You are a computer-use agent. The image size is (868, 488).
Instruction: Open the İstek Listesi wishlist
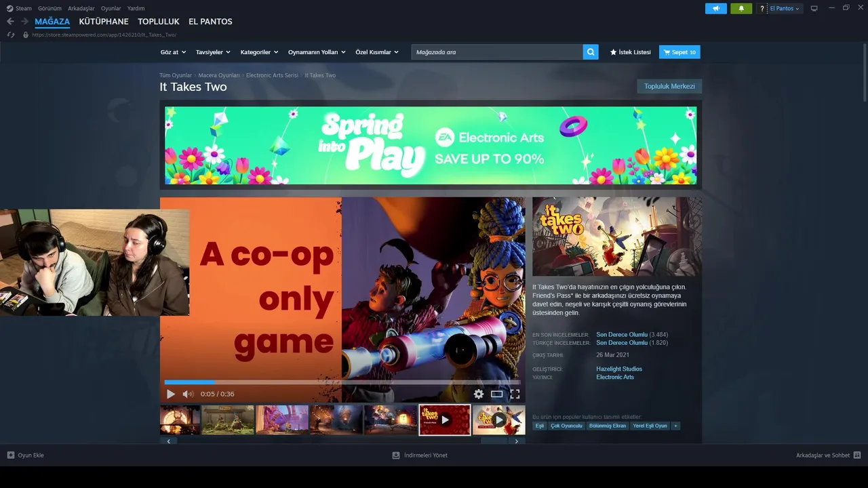[x=630, y=52]
